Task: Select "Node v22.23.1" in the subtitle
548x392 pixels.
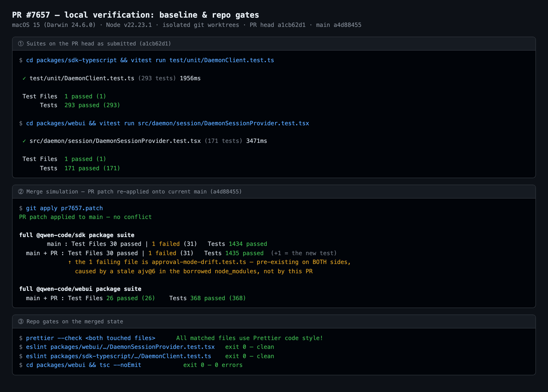Action: coord(129,25)
